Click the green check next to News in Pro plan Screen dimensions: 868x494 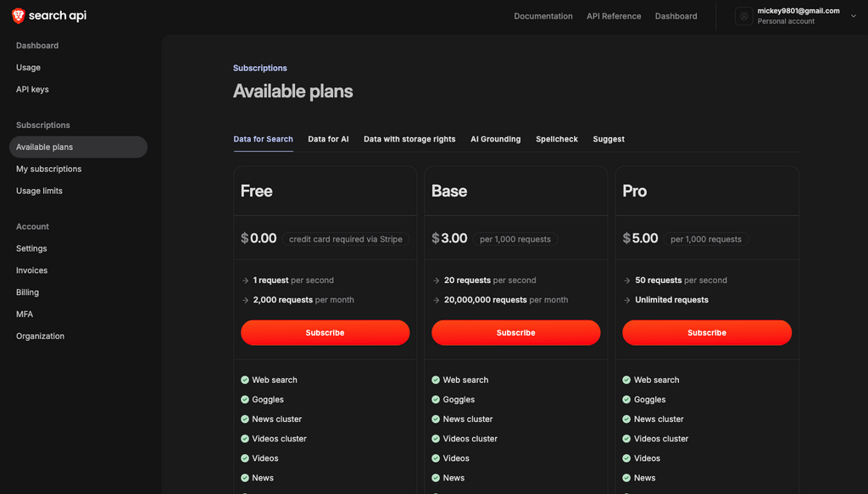coord(626,477)
